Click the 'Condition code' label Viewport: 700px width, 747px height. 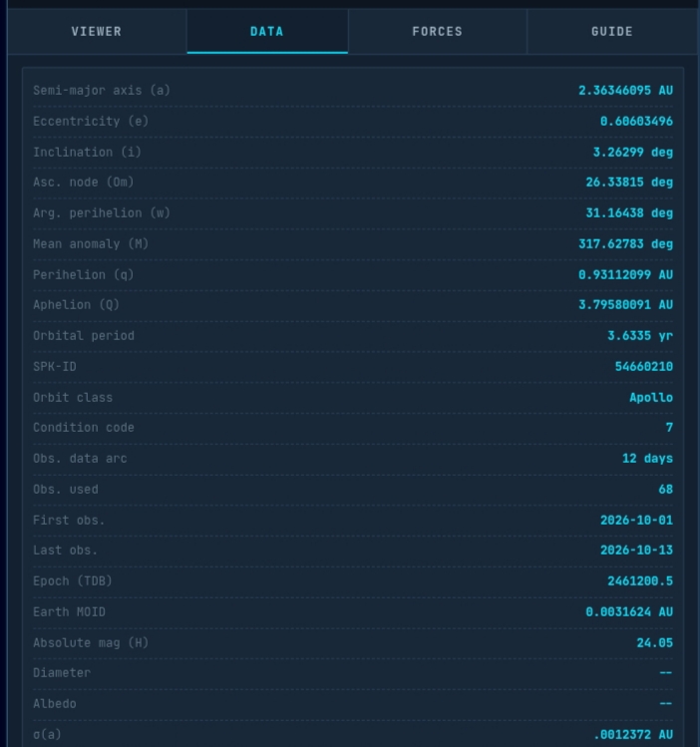(x=84, y=428)
